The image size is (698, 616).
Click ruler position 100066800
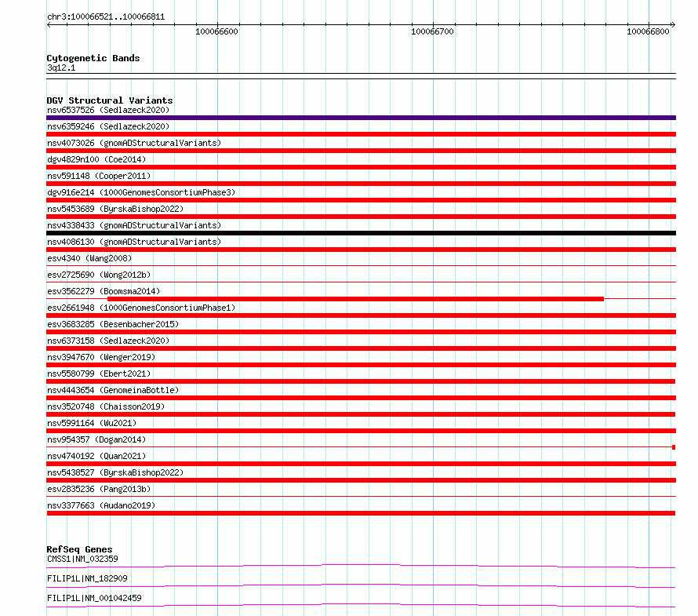pos(648,31)
